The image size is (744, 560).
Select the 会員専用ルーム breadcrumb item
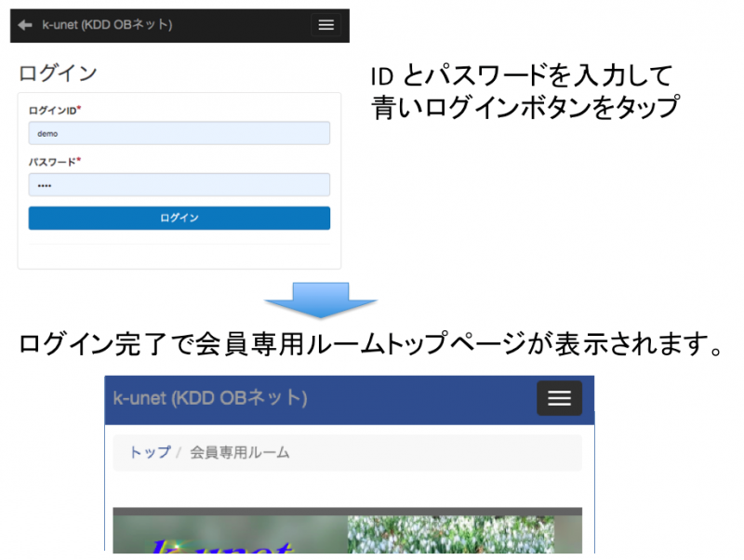[240, 452]
